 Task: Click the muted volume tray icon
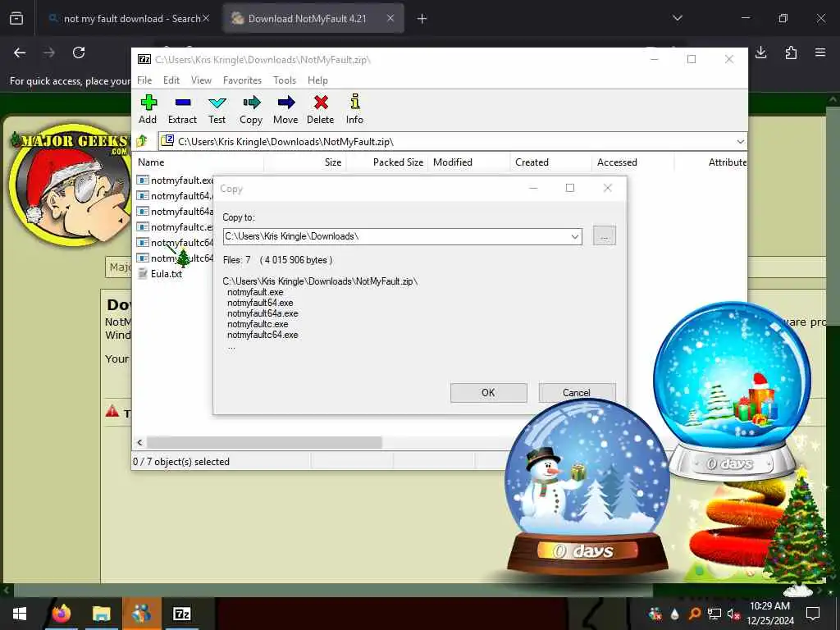click(734, 614)
